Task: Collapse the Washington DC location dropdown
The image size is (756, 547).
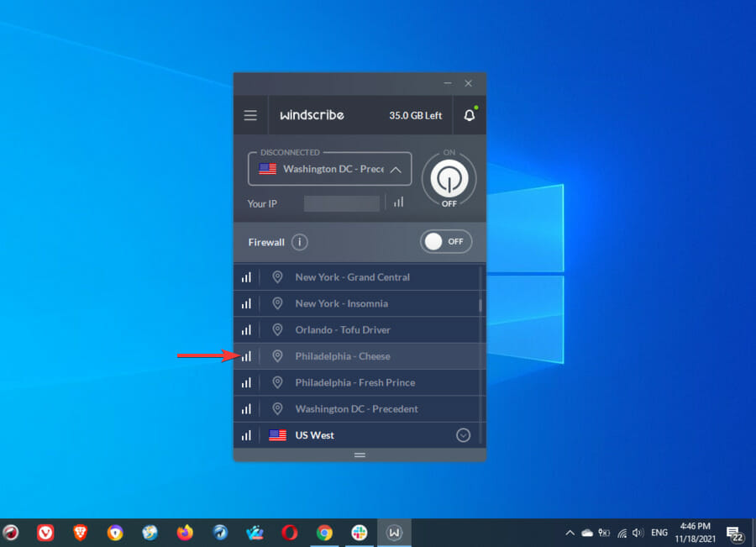Action: point(396,169)
